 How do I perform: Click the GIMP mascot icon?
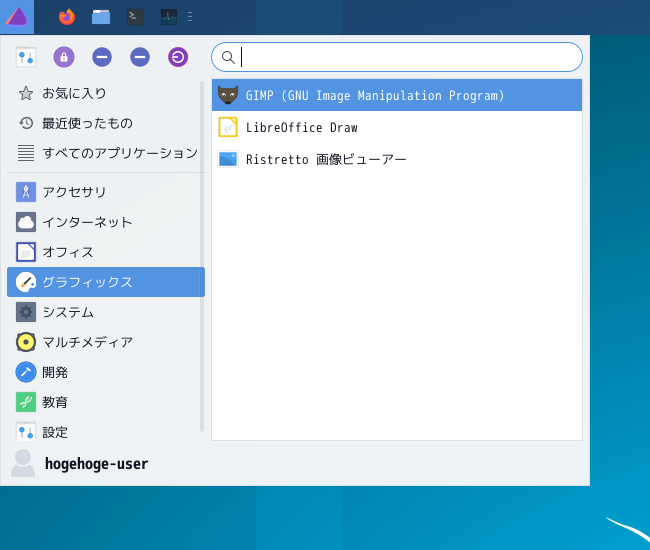(228, 95)
